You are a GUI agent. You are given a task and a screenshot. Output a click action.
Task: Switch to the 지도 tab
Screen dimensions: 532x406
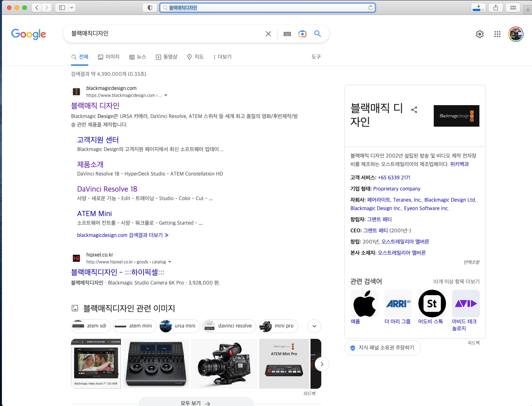tap(195, 57)
